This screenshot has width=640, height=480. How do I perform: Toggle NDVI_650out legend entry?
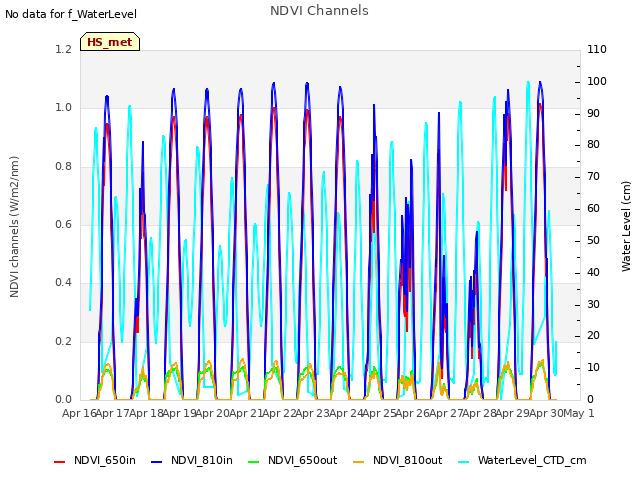(x=292, y=460)
